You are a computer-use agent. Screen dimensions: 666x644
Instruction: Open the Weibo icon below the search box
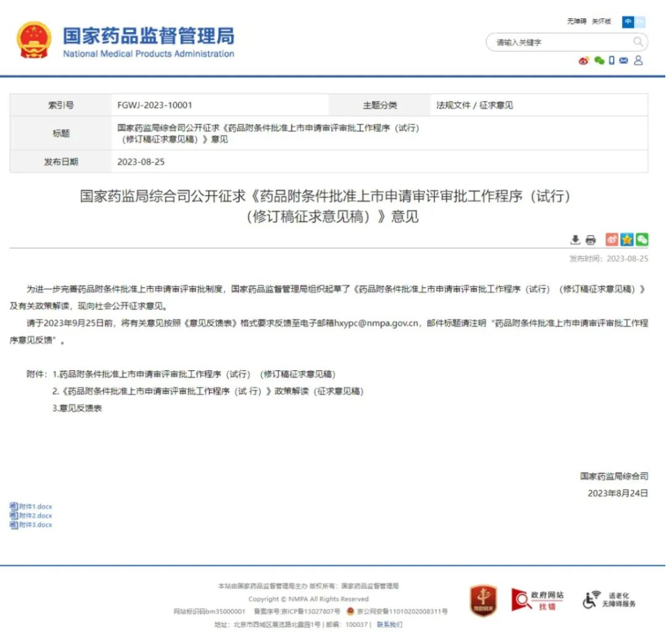coord(584,61)
